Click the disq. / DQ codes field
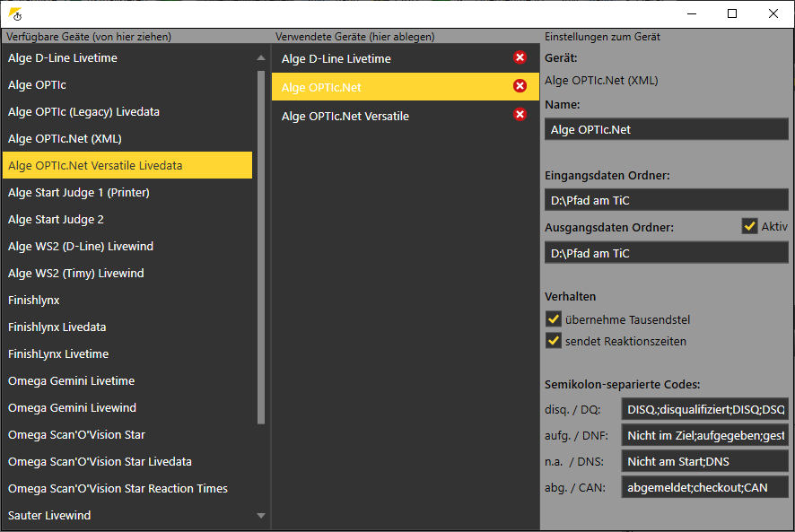This screenshot has width=795, height=532. (x=704, y=409)
